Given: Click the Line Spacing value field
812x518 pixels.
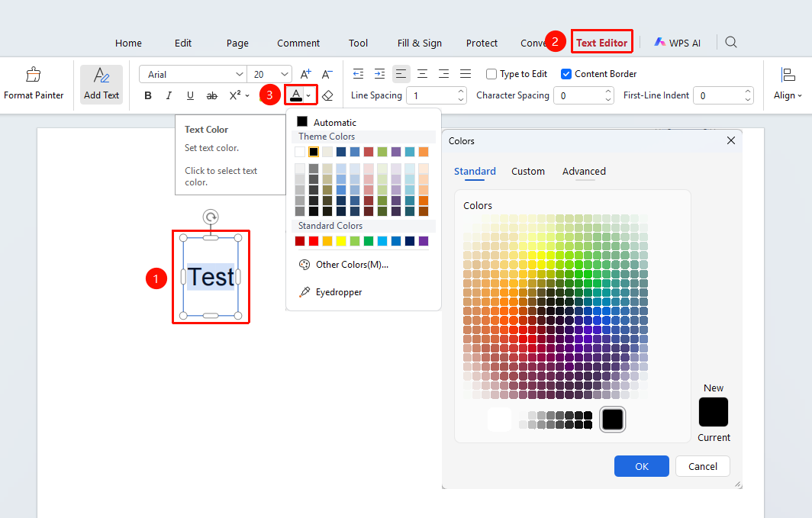Looking at the screenshot, I should click(436, 95).
